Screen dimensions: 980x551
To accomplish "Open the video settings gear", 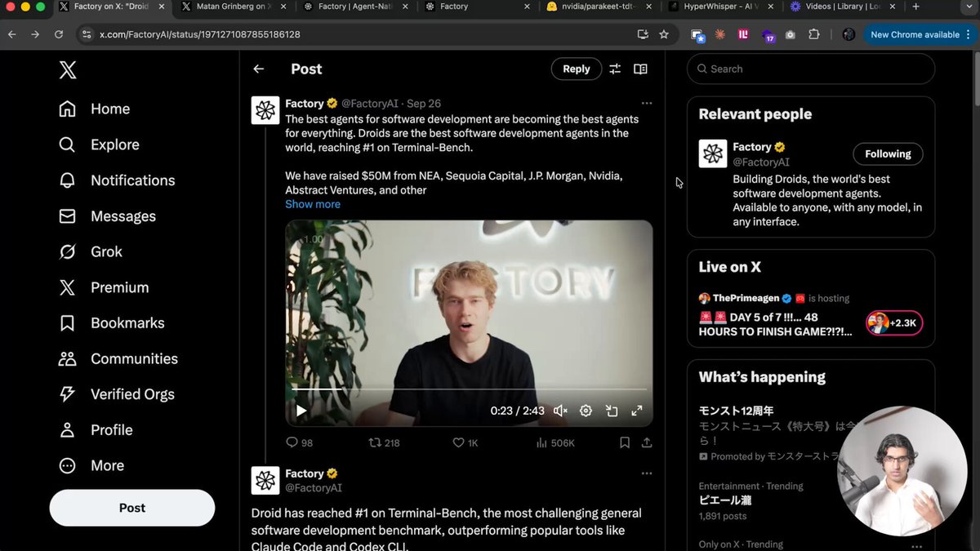I will coord(586,411).
